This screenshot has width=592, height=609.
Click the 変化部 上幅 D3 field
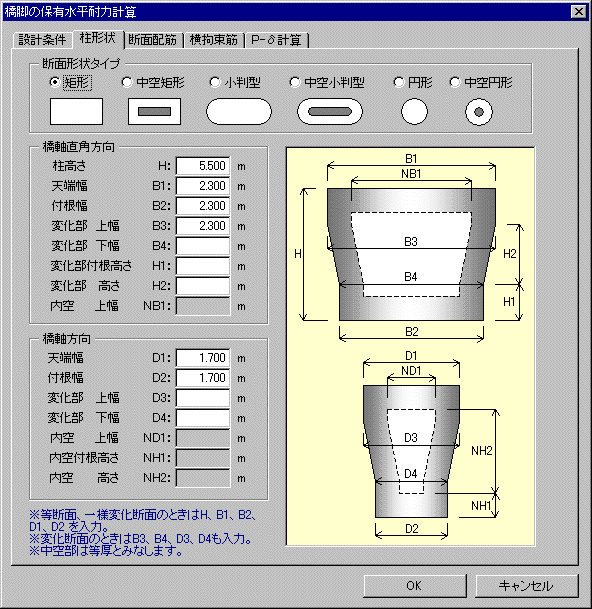click(203, 398)
